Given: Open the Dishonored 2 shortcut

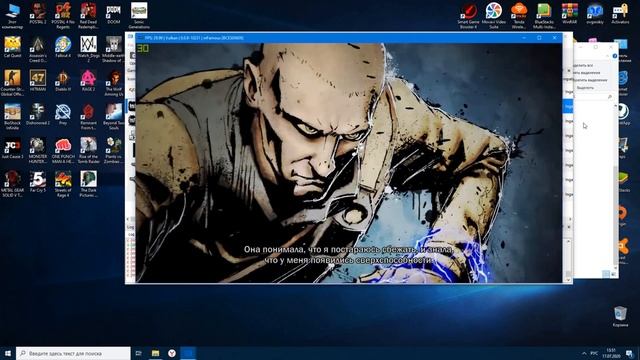Looking at the screenshot, I should (x=38, y=114).
